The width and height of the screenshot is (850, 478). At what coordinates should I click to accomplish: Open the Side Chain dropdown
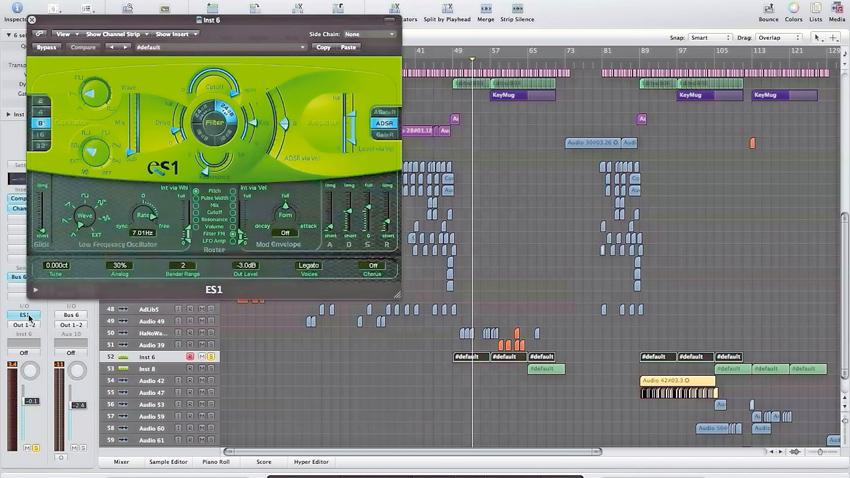tap(370, 34)
